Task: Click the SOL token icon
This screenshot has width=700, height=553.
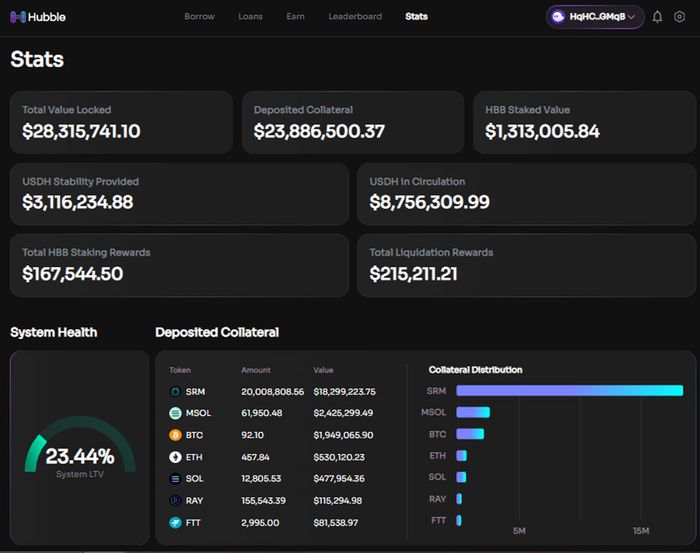Action: coord(175,478)
